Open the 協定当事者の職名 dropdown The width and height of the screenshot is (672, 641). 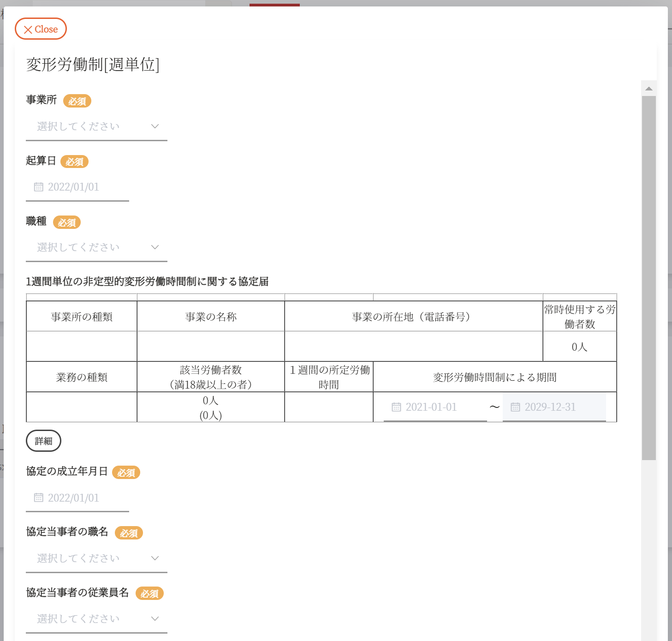coord(96,558)
